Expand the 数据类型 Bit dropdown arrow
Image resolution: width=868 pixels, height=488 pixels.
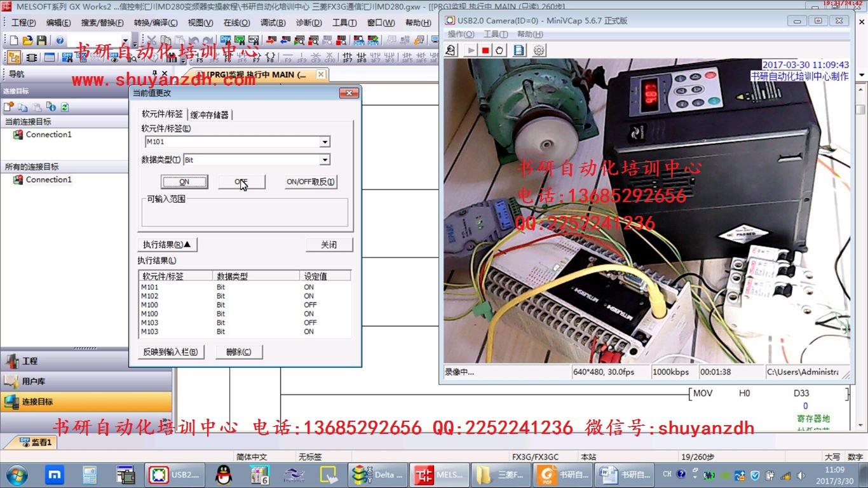pyautogui.click(x=325, y=159)
